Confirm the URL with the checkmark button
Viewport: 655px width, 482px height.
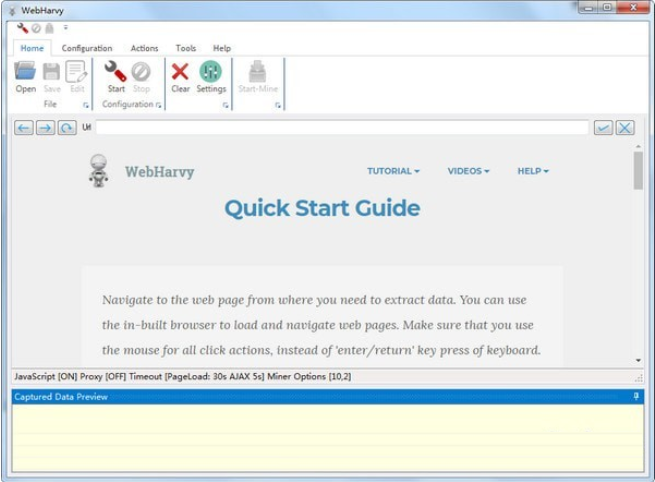tap(603, 128)
